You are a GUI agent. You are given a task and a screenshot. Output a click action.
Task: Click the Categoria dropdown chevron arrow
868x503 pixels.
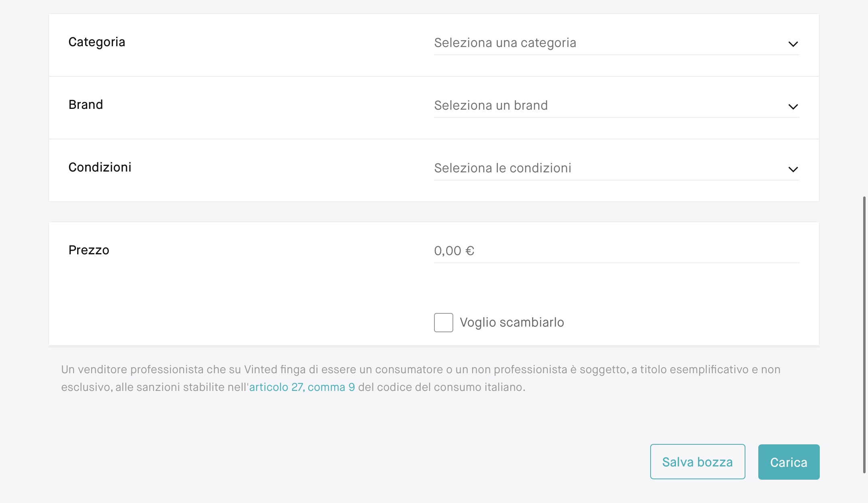point(793,44)
